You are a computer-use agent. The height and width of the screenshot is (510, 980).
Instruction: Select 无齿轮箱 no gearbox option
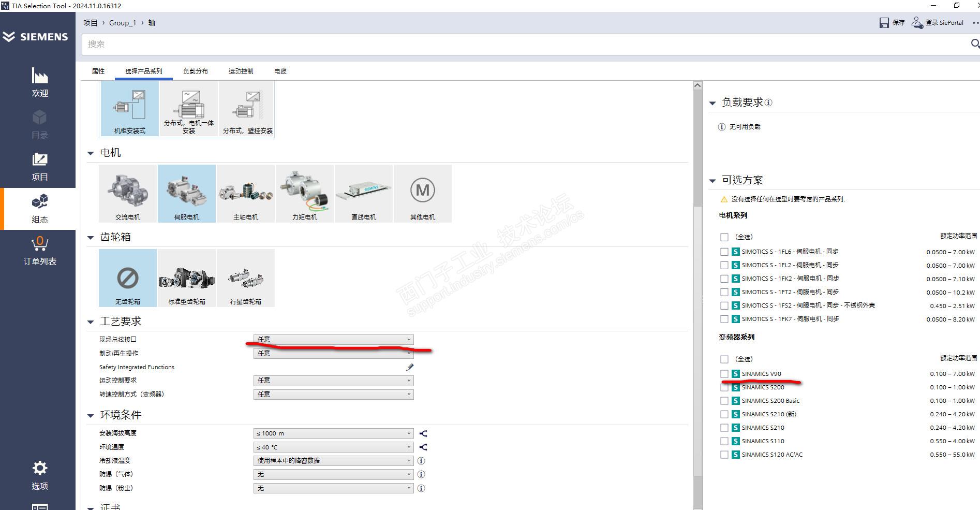coord(128,278)
